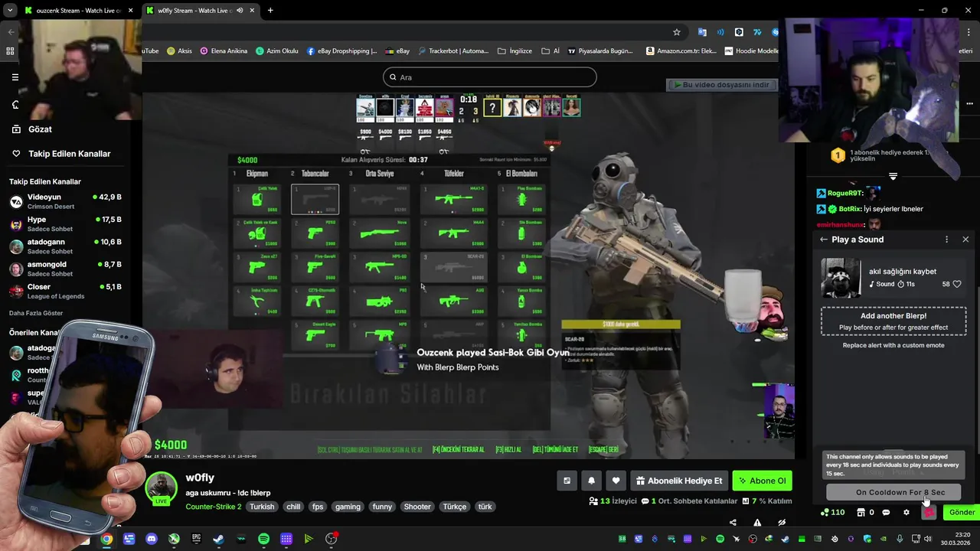This screenshot has width=980, height=551.
Task: Open Epic Games launcher from the taskbar
Action: click(196, 539)
